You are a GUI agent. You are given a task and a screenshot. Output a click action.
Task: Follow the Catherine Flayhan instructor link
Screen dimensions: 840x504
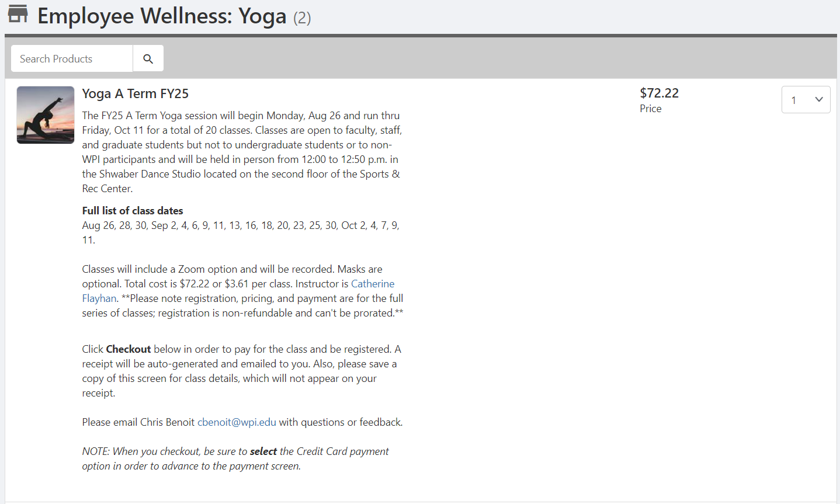[x=372, y=284]
